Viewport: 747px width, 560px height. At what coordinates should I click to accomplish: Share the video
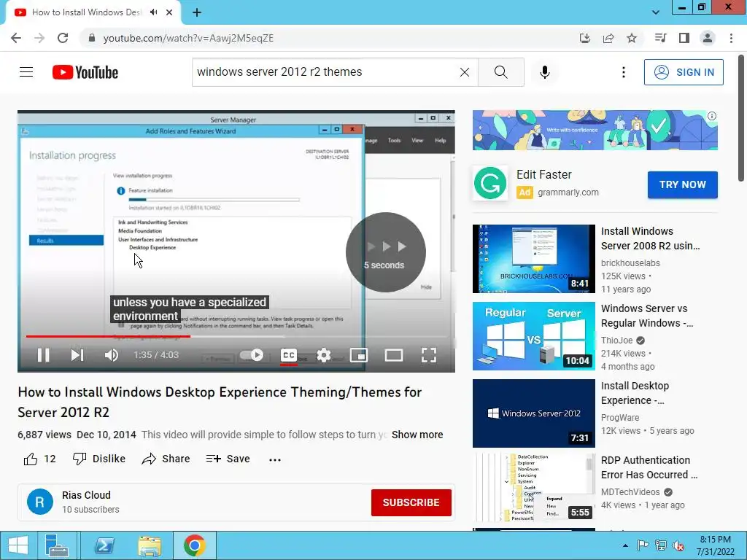pyautogui.click(x=166, y=459)
